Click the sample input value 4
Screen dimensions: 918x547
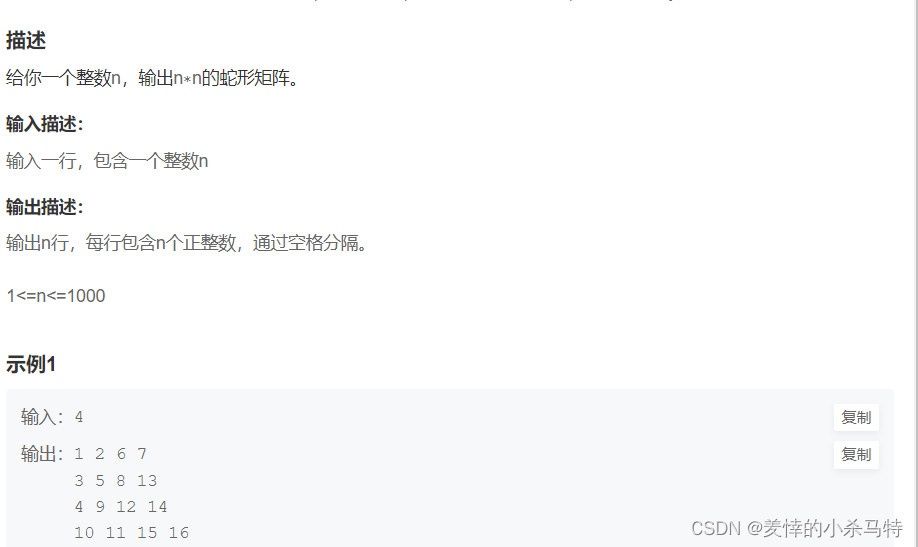coord(79,417)
